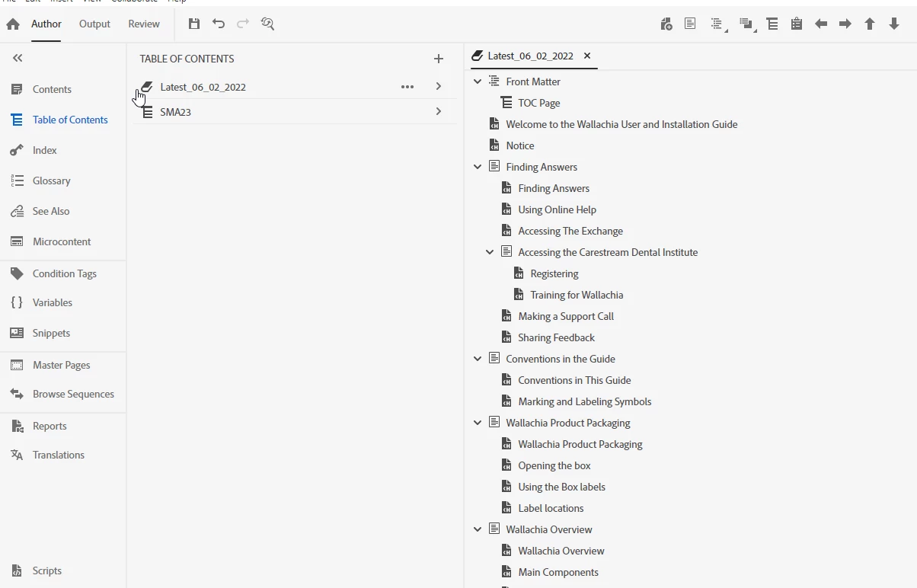Screen dimensions: 917x588
Task: Undo the last action
Action: [219, 24]
